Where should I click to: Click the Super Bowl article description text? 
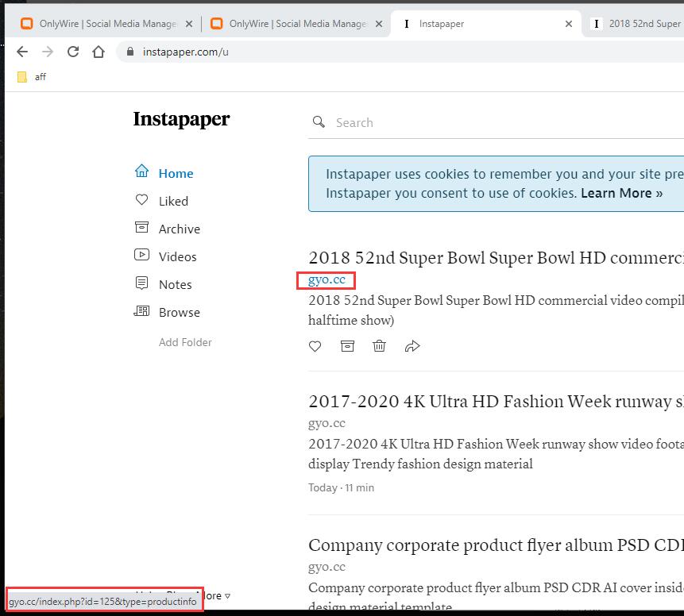tap(496, 310)
